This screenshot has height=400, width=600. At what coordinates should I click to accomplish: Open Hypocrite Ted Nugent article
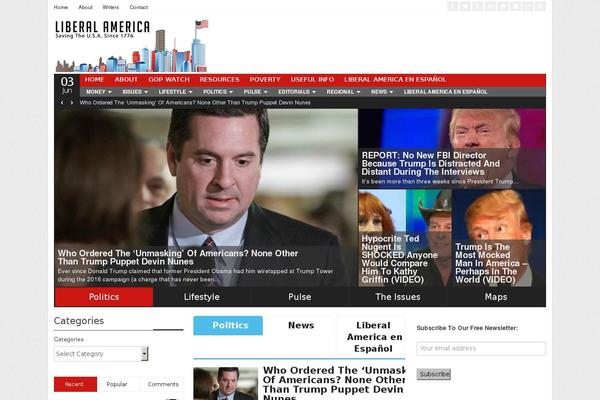[x=399, y=259]
